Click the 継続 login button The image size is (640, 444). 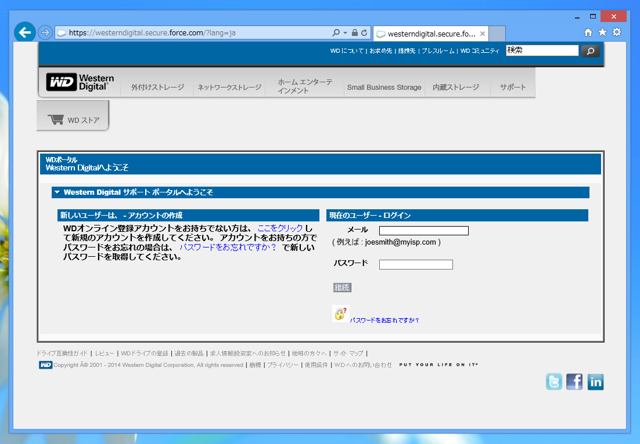point(342,288)
